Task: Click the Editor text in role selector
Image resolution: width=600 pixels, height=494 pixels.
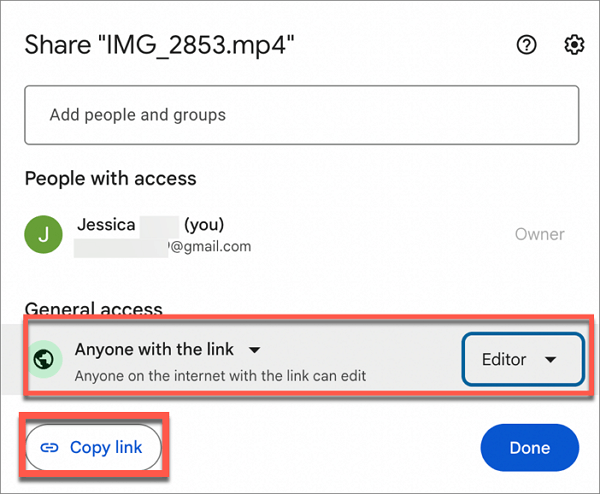Action: [504, 359]
